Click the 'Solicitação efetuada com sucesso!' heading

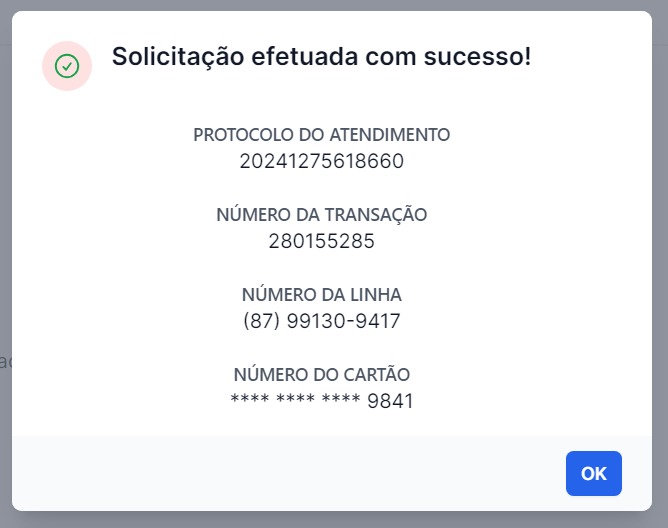coord(321,56)
